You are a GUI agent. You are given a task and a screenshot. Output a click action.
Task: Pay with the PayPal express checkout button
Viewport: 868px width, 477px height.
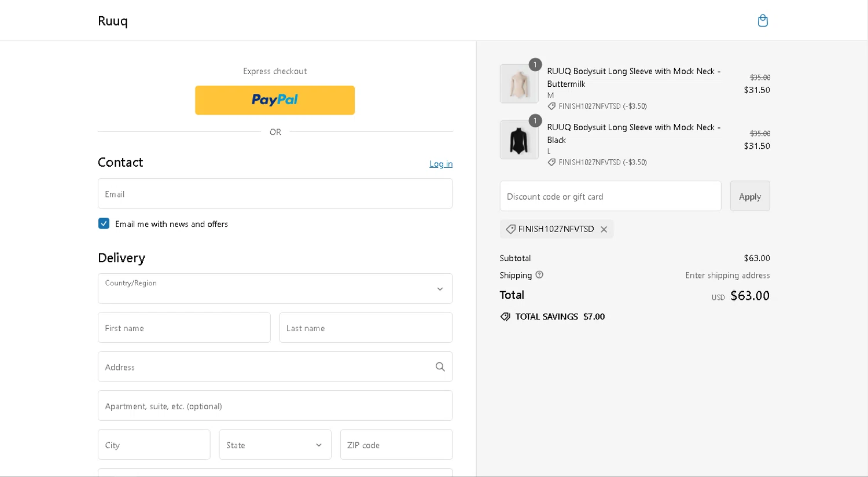click(x=275, y=100)
